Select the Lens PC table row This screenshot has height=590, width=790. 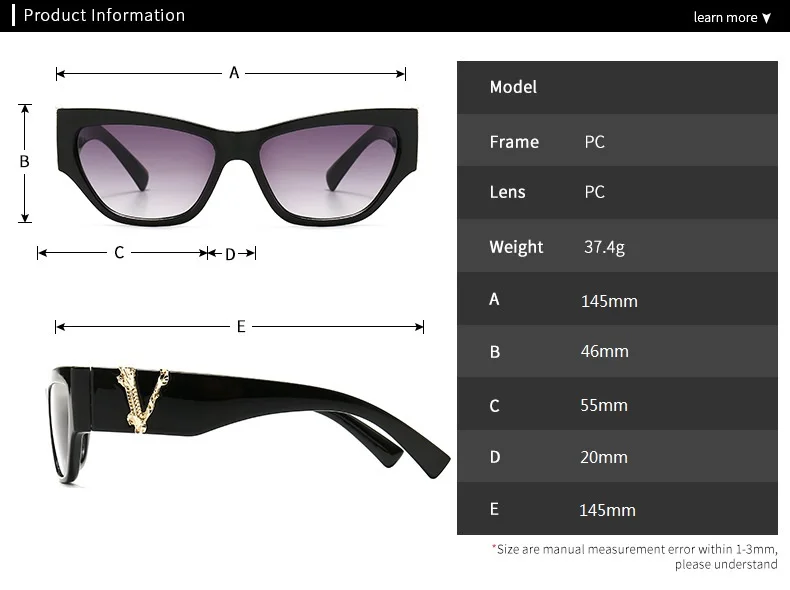(617, 192)
